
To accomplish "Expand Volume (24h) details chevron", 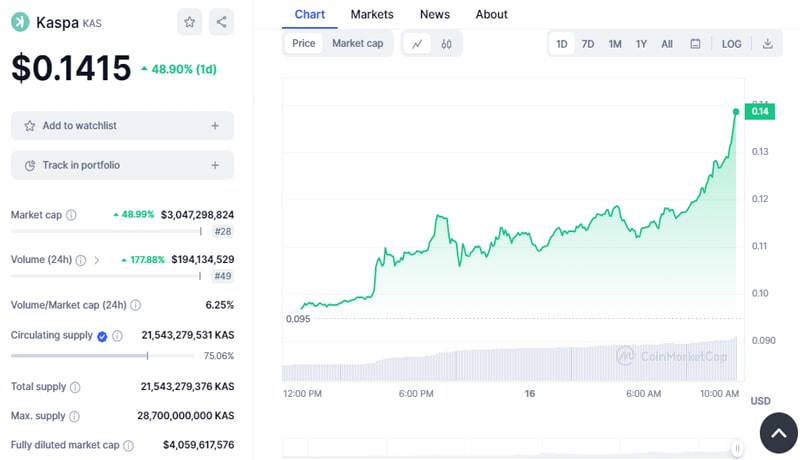I will [96, 260].
